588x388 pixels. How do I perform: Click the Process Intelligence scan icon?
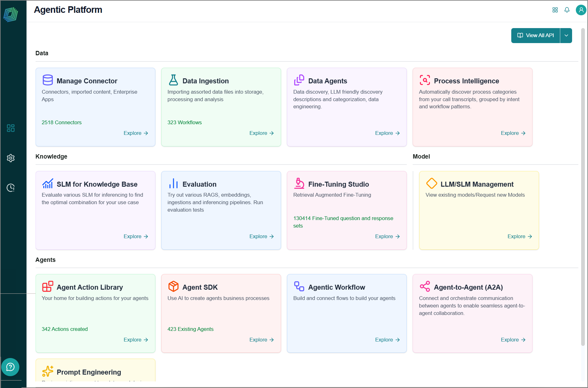point(425,80)
